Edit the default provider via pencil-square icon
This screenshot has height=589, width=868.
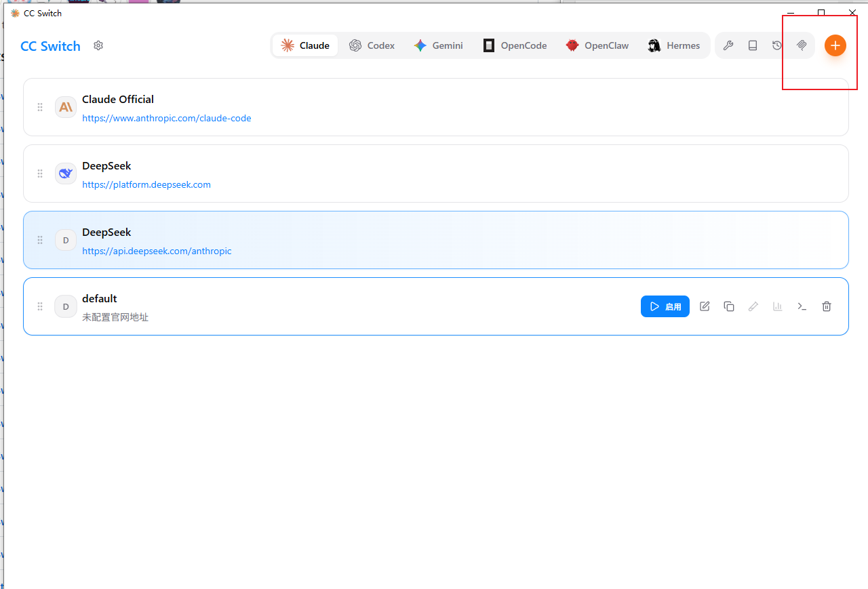(x=705, y=306)
